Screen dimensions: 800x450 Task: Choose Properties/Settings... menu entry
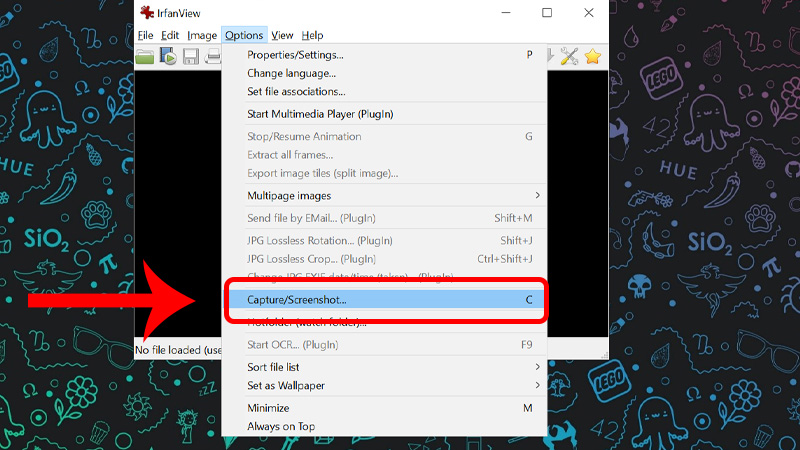click(384, 55)
